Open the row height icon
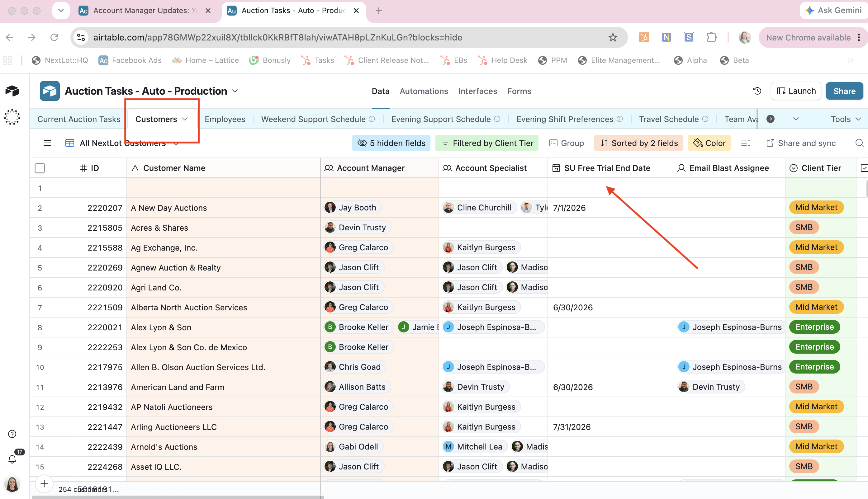The image size is (868, 499). pos(745,143)
